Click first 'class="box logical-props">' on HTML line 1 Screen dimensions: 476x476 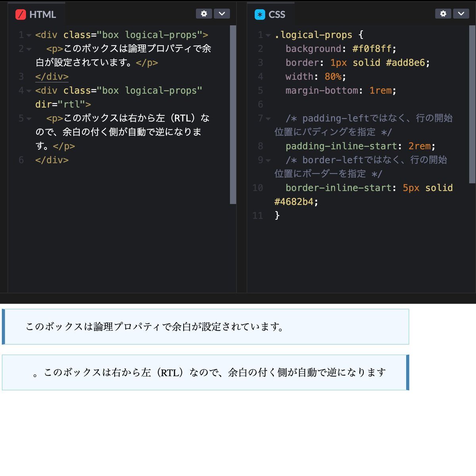[x=136, y=35]
